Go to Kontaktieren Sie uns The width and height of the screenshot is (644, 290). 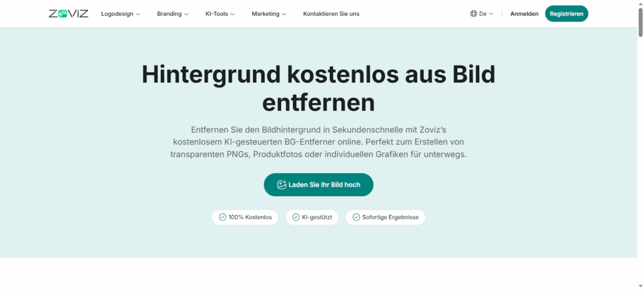[331, 14]
